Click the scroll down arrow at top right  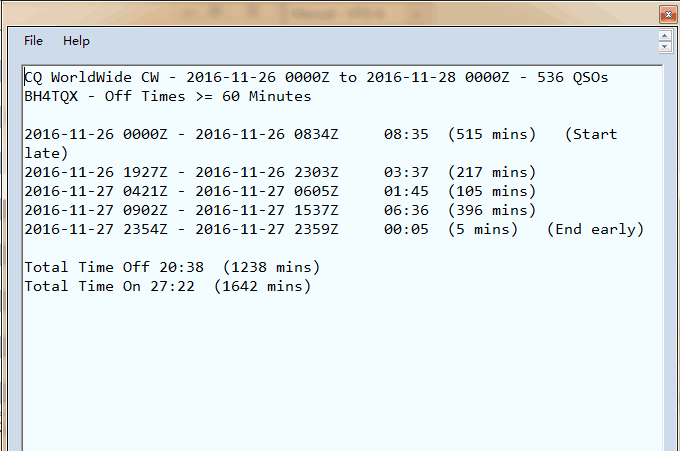(x=664, y=46)
